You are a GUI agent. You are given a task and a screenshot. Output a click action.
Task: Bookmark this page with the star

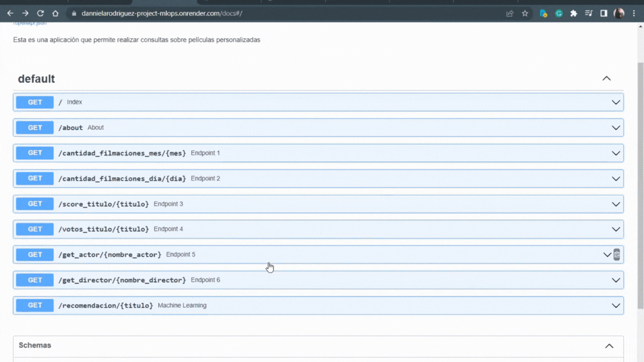point(525,13)
